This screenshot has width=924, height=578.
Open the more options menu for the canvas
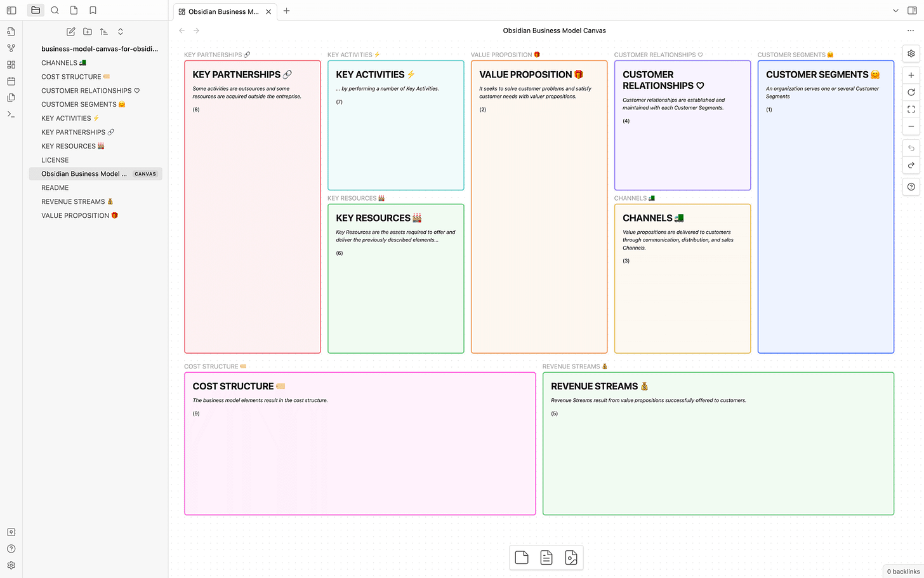pyautogui.click(x=910, y=30)
